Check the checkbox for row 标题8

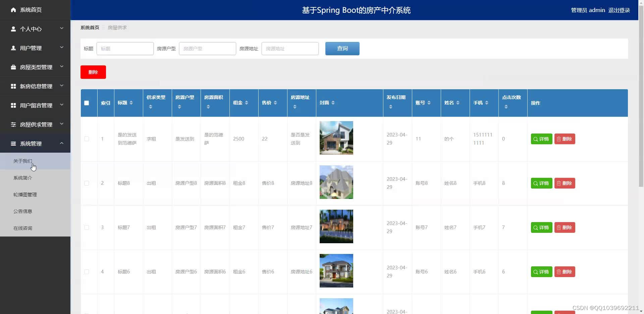coord(87,183)
